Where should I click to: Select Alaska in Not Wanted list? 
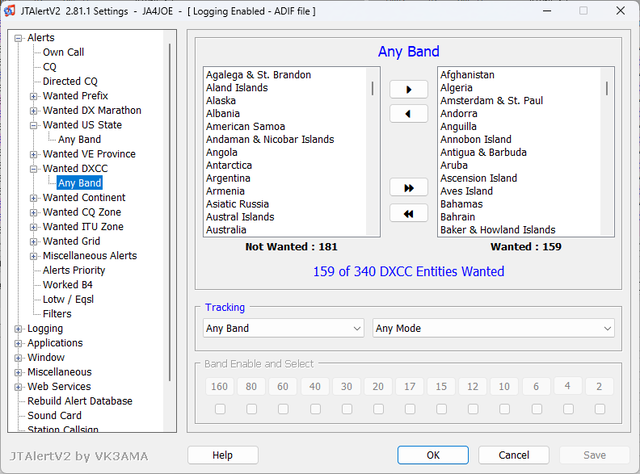click(221, 101)
